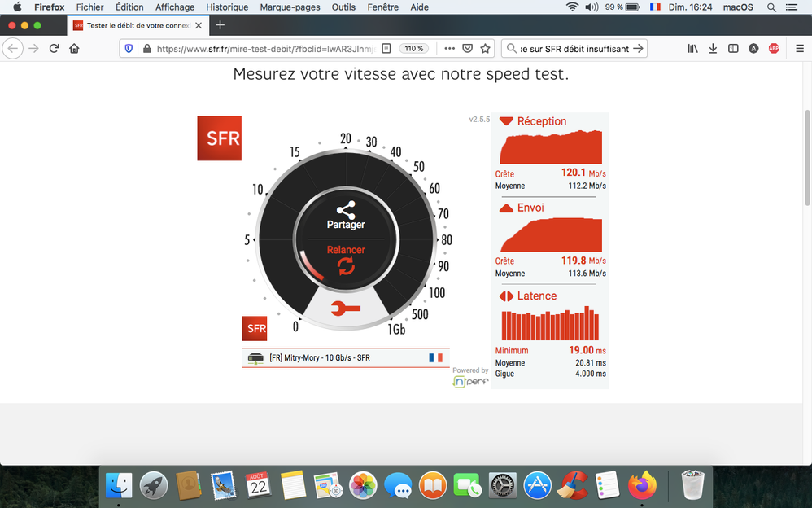Image resolution: width=812 pixels, height=508 pixels.
Task: Click the nPerf powered-by link
Action: coord(470,377)
